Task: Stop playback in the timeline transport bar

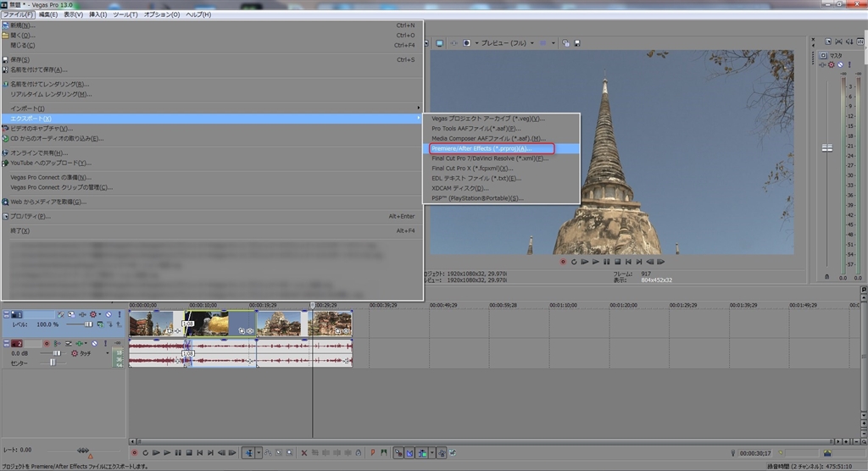Action: [x=189, y=453]
